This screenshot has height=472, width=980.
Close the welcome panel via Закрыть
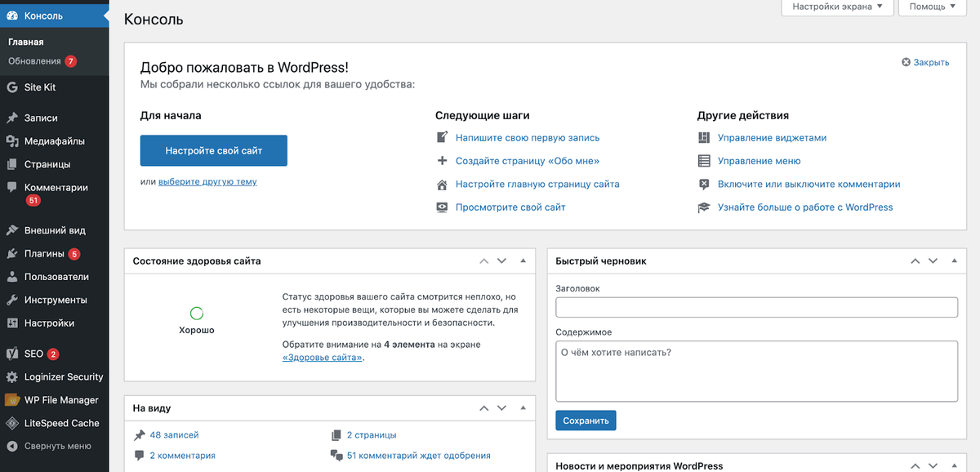click(x=925, y=62)
